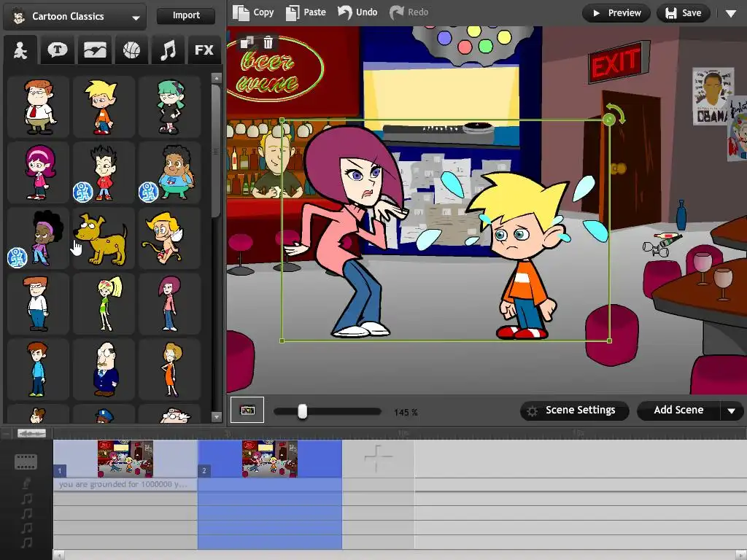Open the dropdown arrow beside Save
747x560 pixels.
pyautogui.click(x=731, y=14)
